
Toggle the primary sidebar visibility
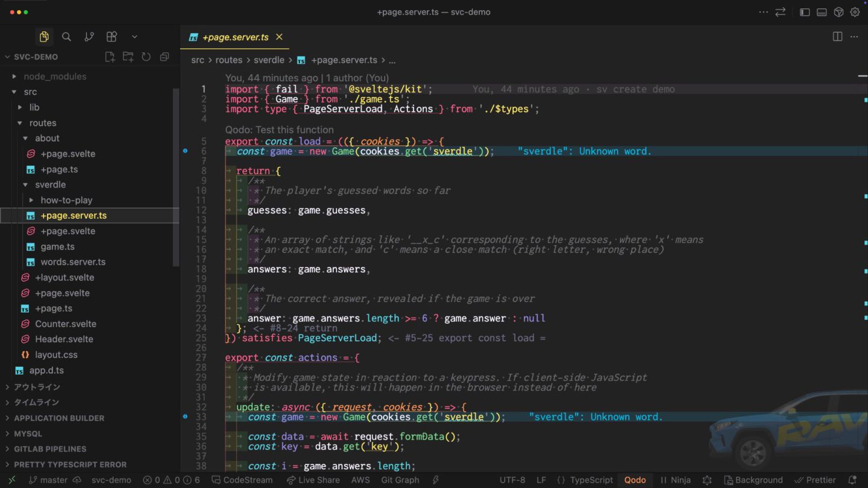[x=805, y=12]
